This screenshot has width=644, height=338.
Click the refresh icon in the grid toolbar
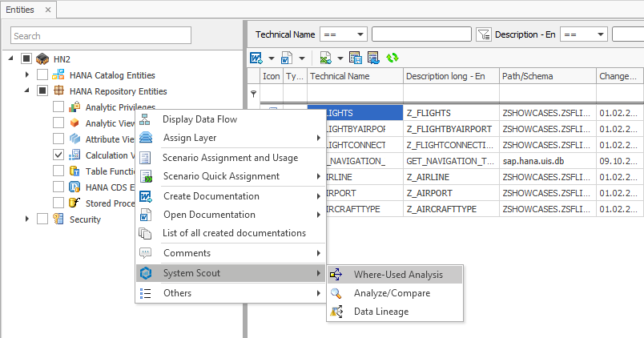(x=392, y=58)
